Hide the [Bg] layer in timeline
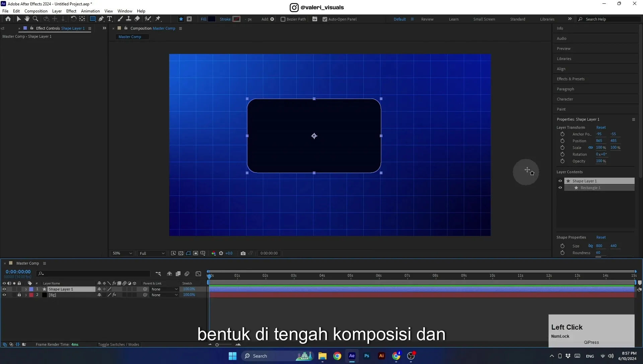Image resolution: width=643 pixels, height=364 pixels. pyautogui.click(x=4, y=295)
